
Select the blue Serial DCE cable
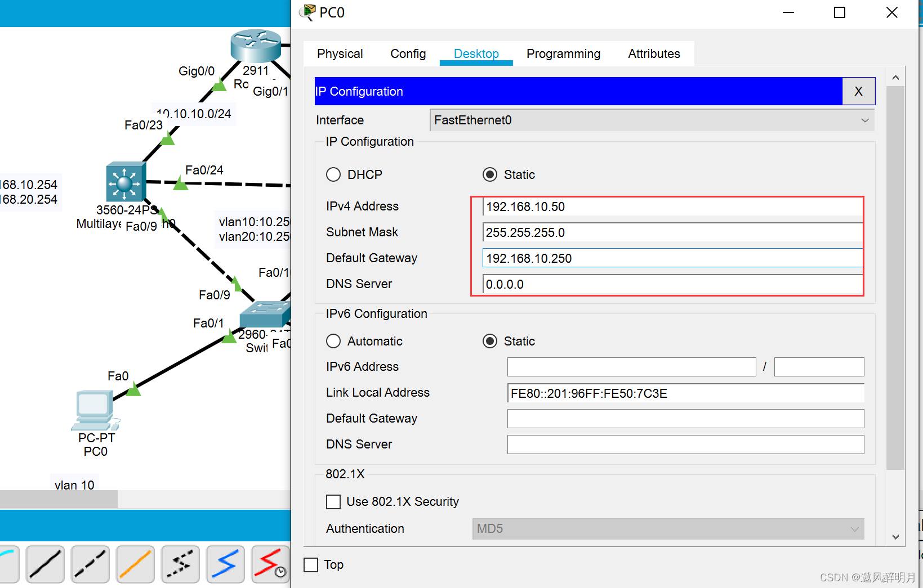point(225,563)
